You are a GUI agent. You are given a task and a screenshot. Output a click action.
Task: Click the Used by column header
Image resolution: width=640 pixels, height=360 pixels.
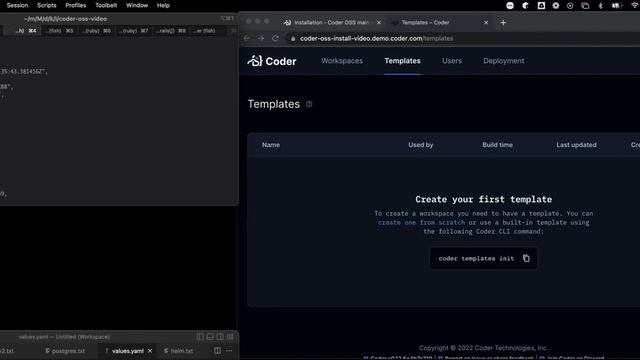(420, 145)
